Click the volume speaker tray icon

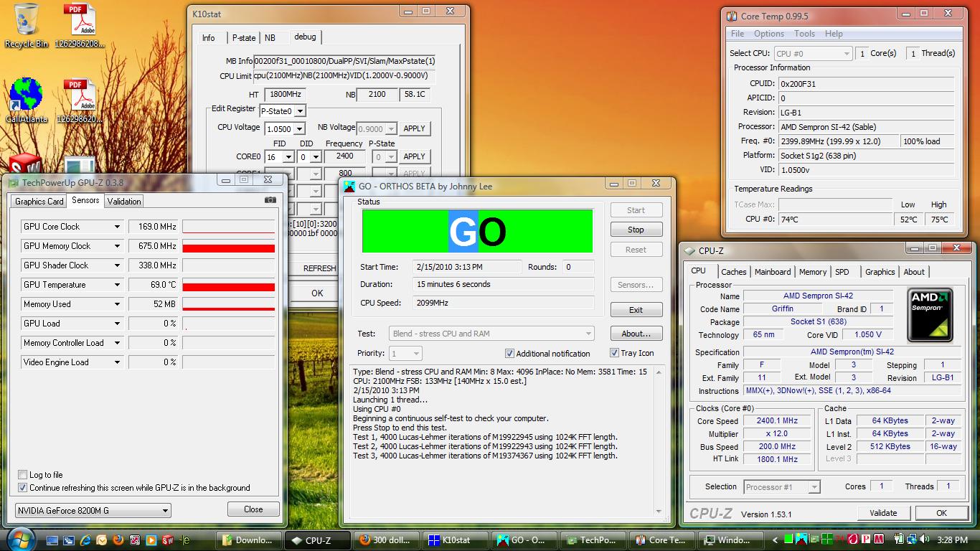tap(925, 540)
